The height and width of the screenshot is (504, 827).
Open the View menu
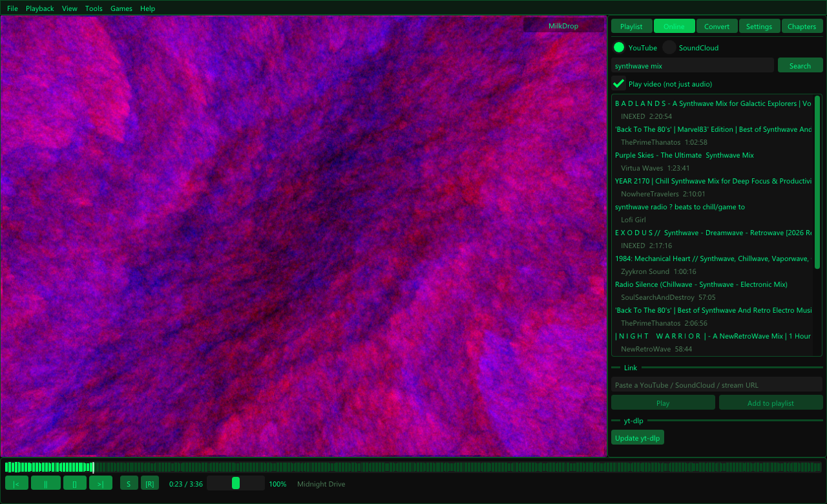70,8
